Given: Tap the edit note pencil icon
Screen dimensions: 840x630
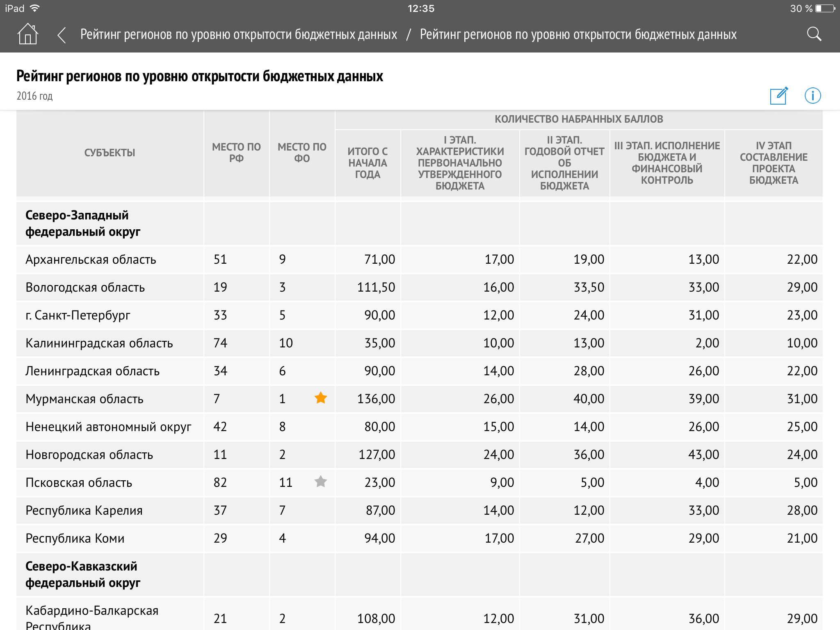Looking at the screenshot, I should [778, 96].
